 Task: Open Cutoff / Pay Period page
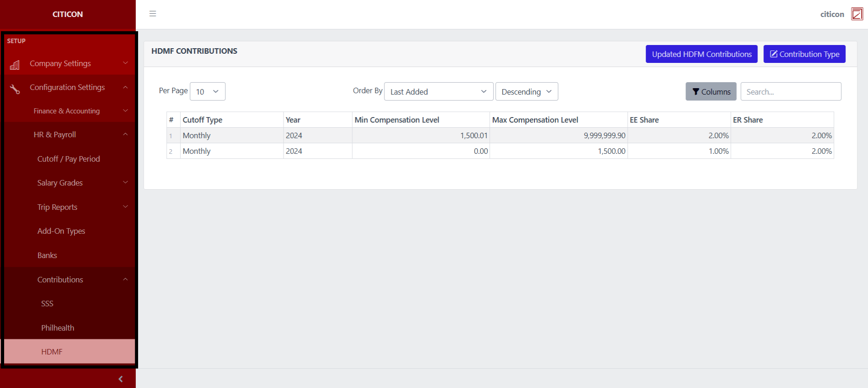click(x=69, y=159)
